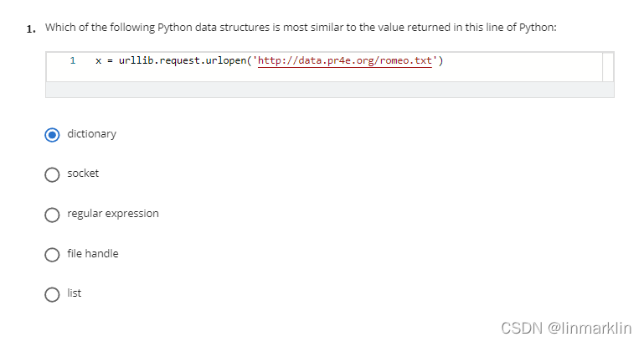Click the 'regular expression' label text

click(x=113, y=214)
